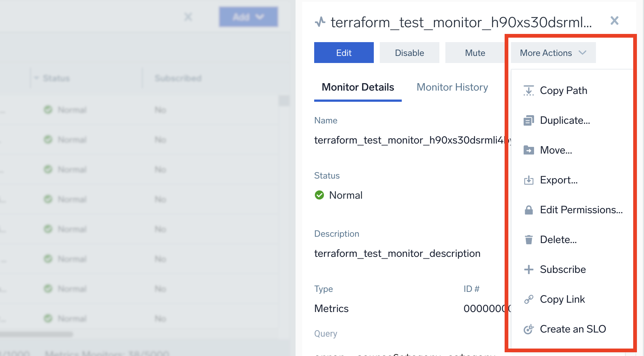Click the Copy Link chain icon
The width and height of the screenshot is (644, 356).
pos(528,299)
